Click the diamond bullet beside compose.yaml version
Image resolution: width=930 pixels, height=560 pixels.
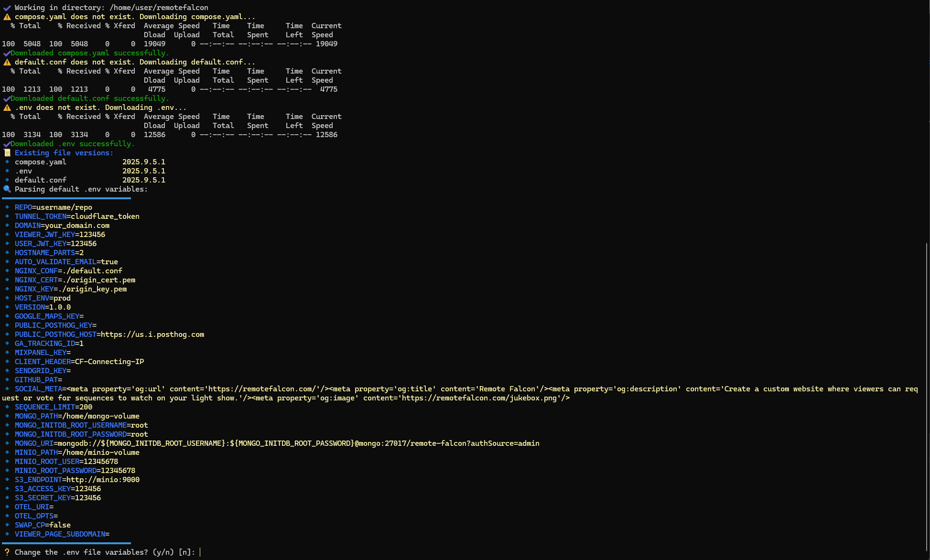[x=7, y=162]
